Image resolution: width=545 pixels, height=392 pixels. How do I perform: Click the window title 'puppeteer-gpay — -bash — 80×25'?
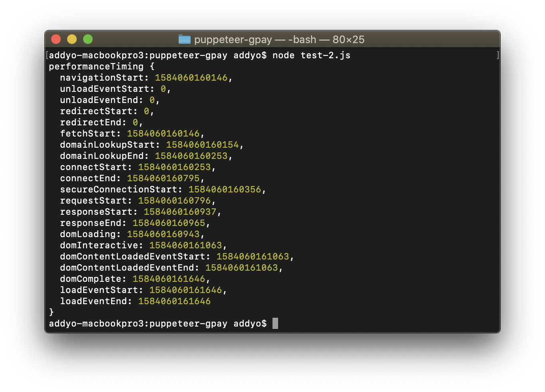click(x=279, y=40)
